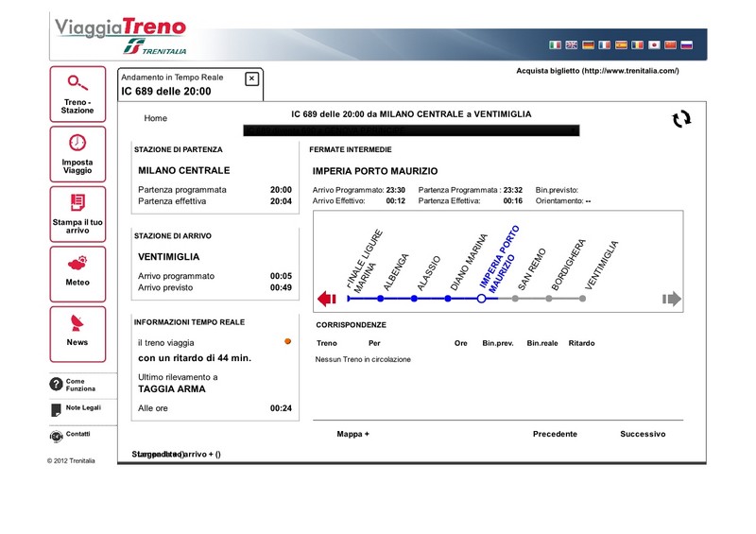This screenshot has width=756, height=534.
Task: Select Diano Marina stop marker
Action: click(x=448, y=299)
